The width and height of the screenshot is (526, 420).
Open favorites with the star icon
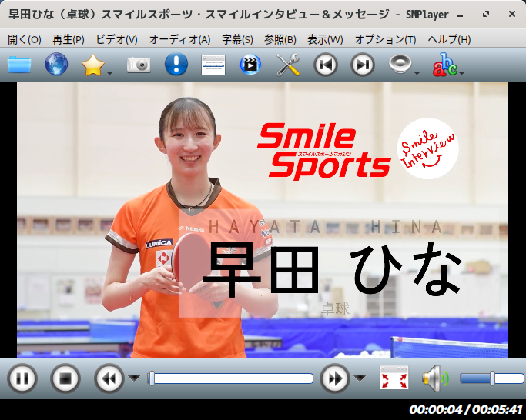point(93,65)
